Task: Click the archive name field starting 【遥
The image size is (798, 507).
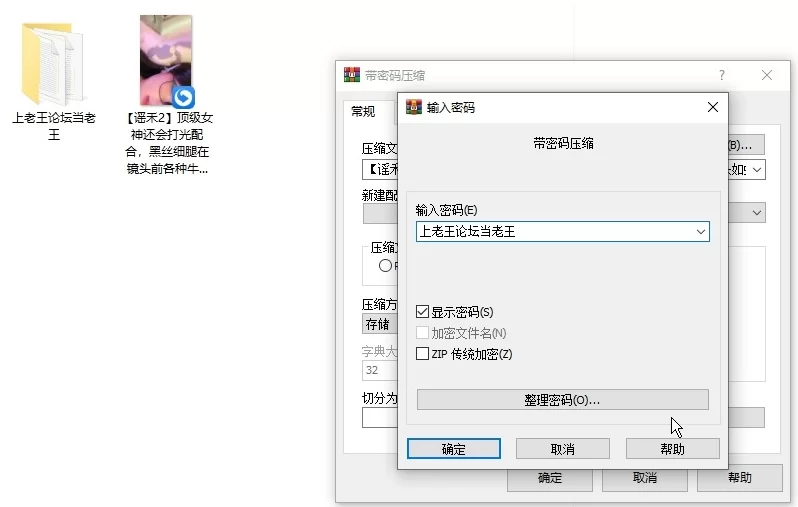Action: pos(380,170)
